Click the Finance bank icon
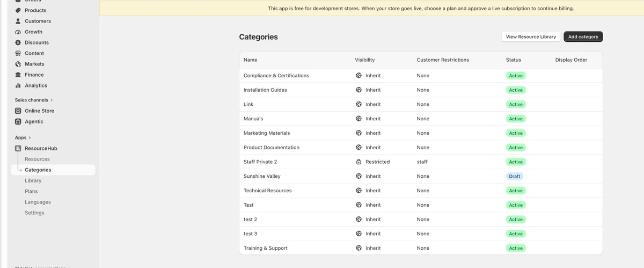The image size is (644, 268). click(18, 75)
